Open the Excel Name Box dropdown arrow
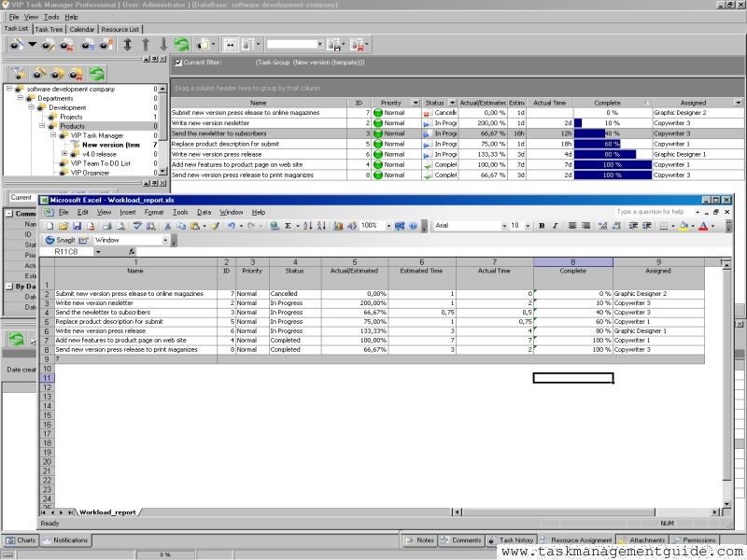The width and height of the screenshot is (747, 560). [98, 252]
